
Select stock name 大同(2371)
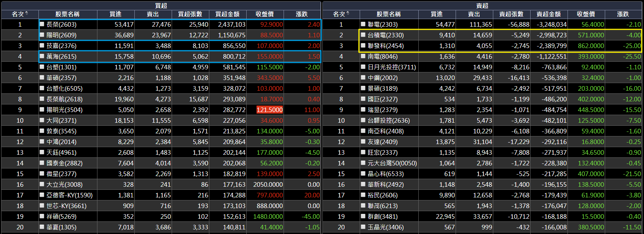(61, 120)
